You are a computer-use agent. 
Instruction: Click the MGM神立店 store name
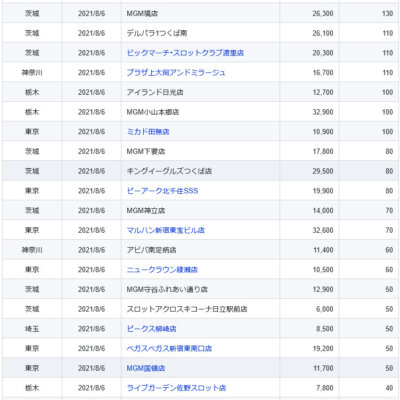click(146, 210)
